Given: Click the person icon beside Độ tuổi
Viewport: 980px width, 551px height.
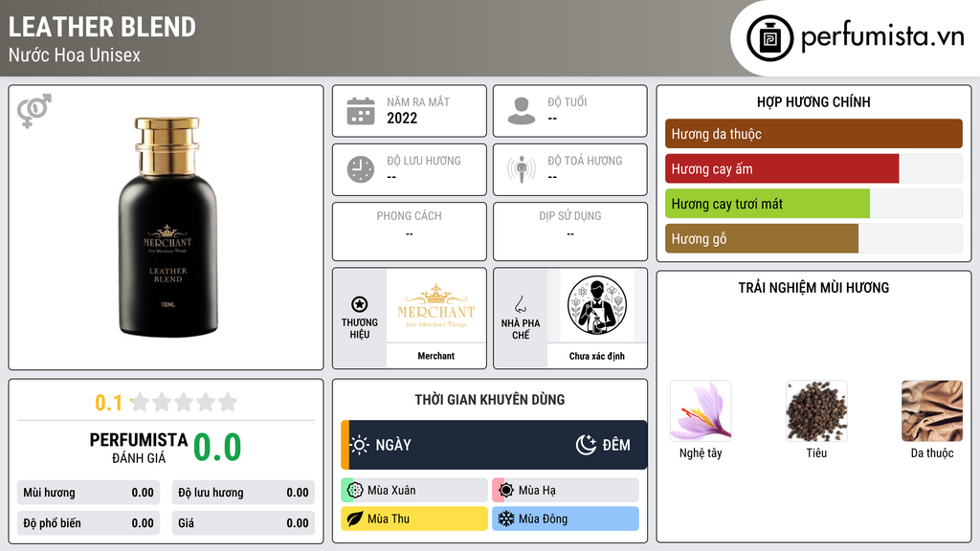Looking at the screenshot, I should click(522, 111).
